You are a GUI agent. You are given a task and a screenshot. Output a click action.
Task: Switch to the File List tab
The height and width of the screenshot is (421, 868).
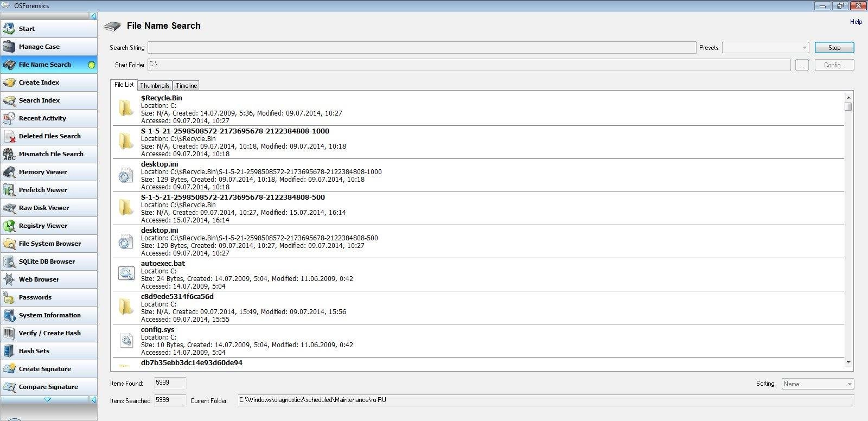124,85
